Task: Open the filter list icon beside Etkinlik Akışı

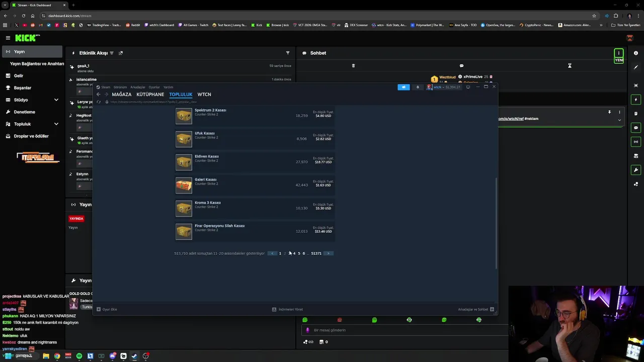Action: pyautogui.click(x=112, y=53)
